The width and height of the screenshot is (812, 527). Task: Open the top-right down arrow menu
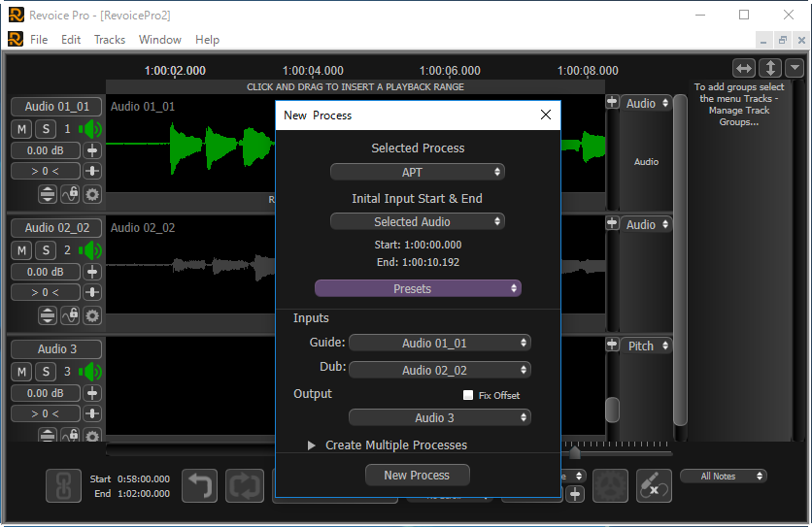tap(795, 68)
